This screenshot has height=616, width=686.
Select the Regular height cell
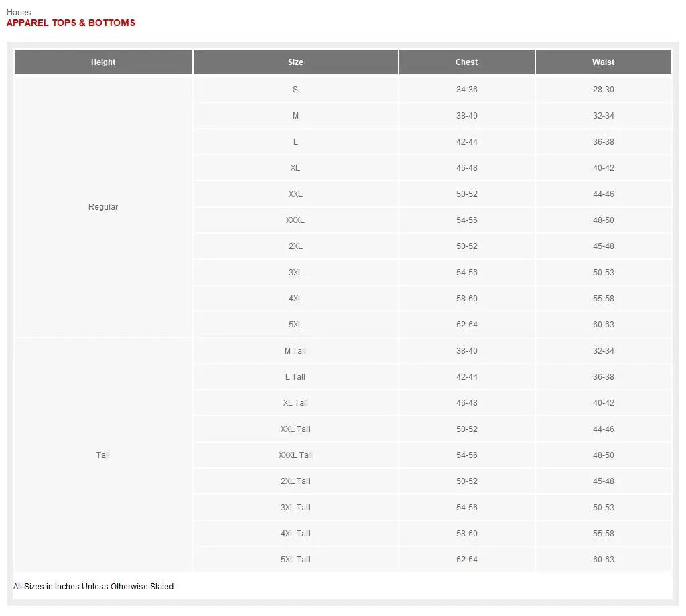point(103,207)
